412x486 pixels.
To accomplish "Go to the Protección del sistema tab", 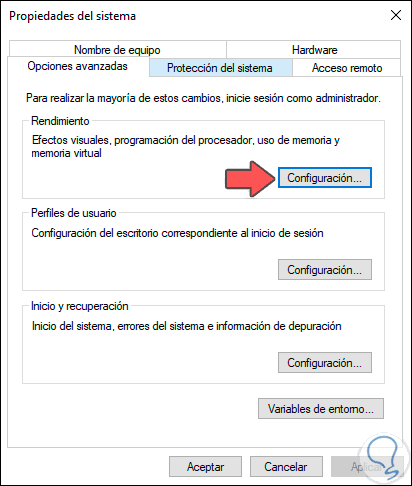I will pos(220,68).
